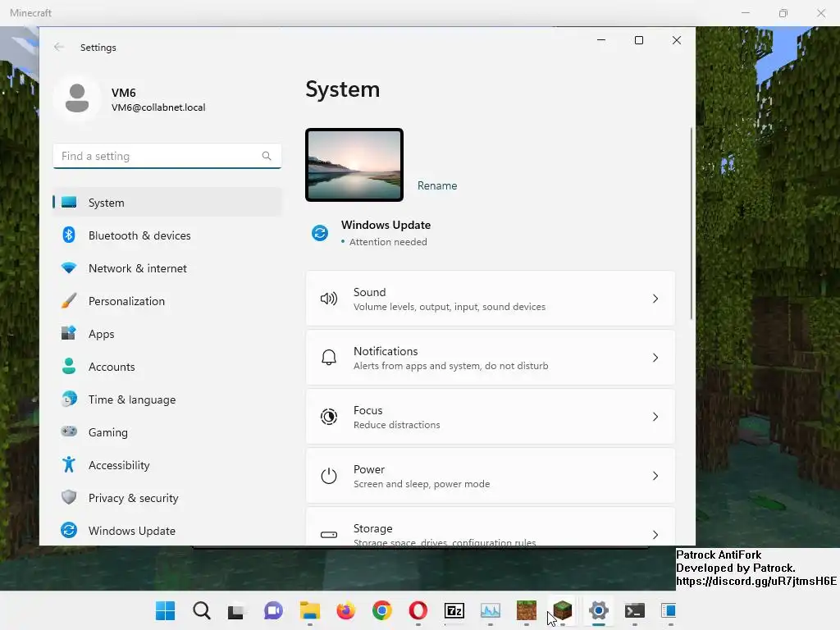Click the desktop wallpaper preview thumbnail
Screen dimensions: 840x630
coord(354,165)
